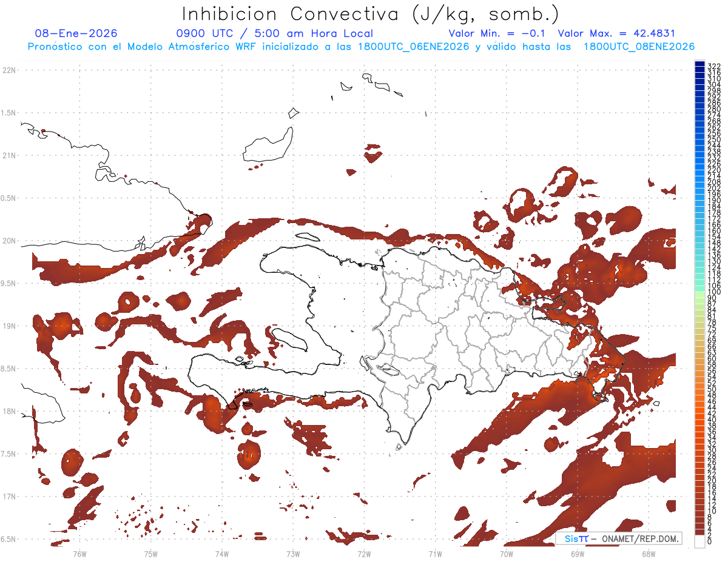Click the title "Inhibicion Convectiva (J/kg, somb.)"

tap(371, 15)
